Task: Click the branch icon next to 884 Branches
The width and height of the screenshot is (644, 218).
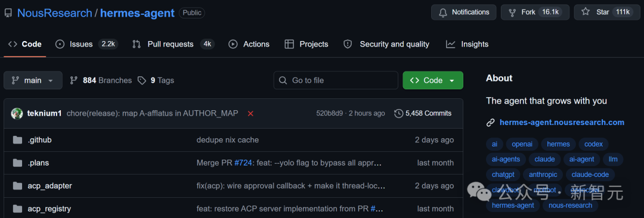Action: pyautogui.click(x=74, y=80)
